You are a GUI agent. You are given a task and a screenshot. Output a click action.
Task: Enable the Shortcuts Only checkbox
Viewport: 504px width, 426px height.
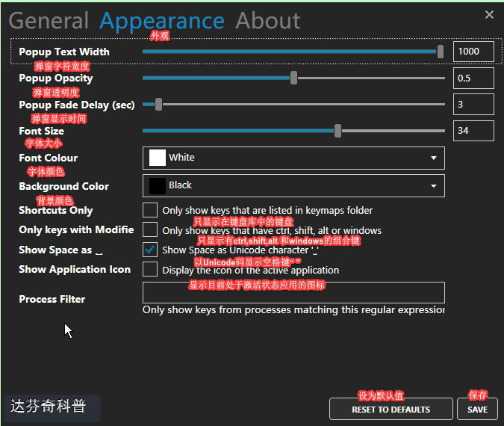[150, 210]
